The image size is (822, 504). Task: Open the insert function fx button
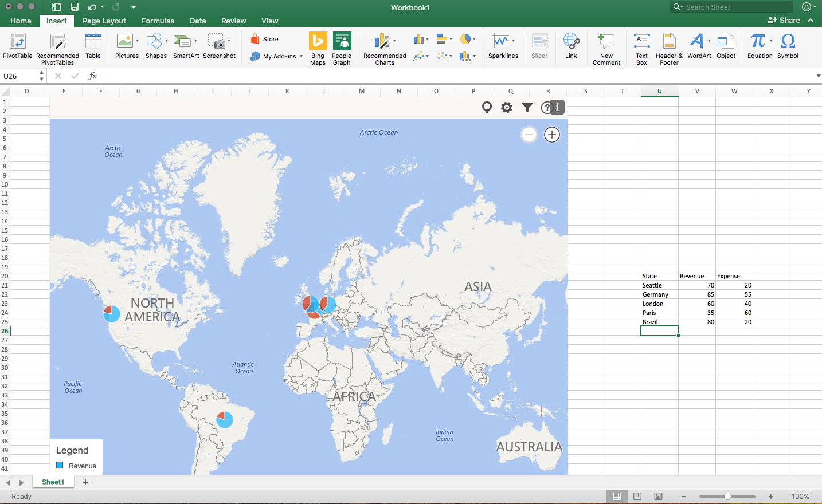92,76
